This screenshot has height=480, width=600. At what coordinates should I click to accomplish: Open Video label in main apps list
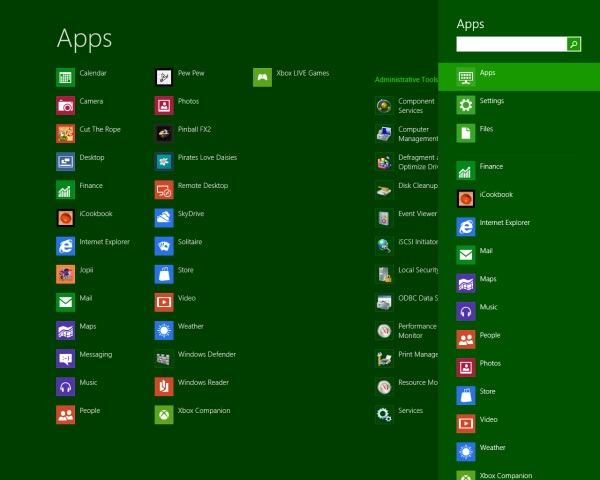pos(187,298)
